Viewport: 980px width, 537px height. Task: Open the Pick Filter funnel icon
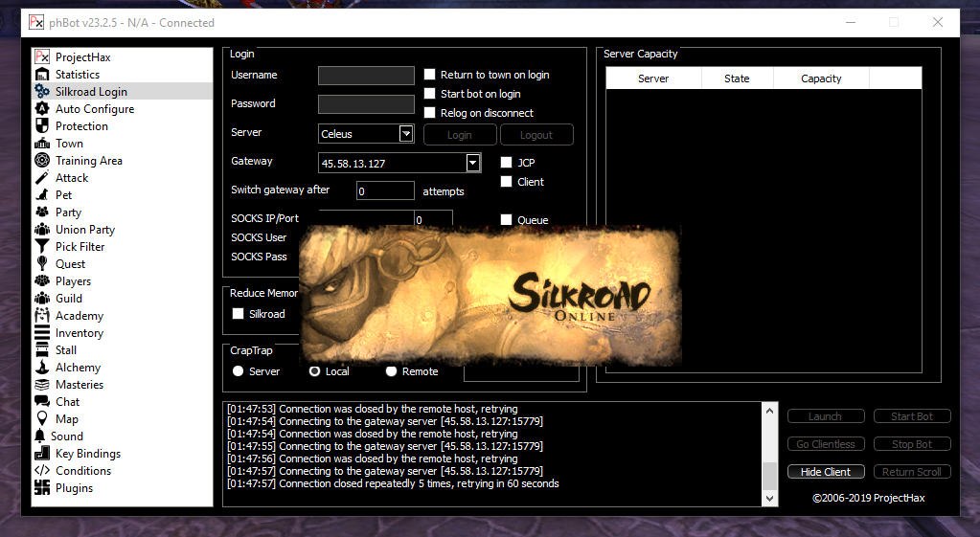point(41,247)
